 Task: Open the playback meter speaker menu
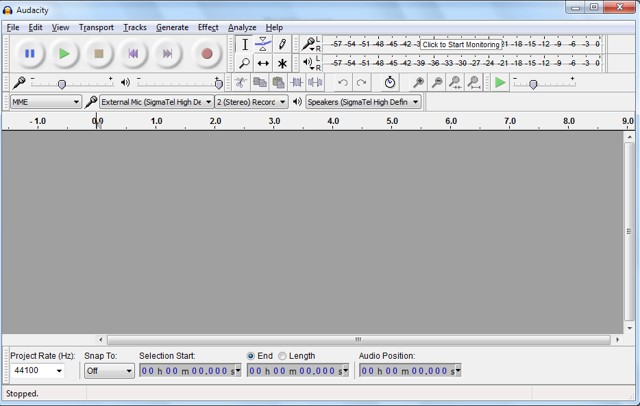point(309,63)
